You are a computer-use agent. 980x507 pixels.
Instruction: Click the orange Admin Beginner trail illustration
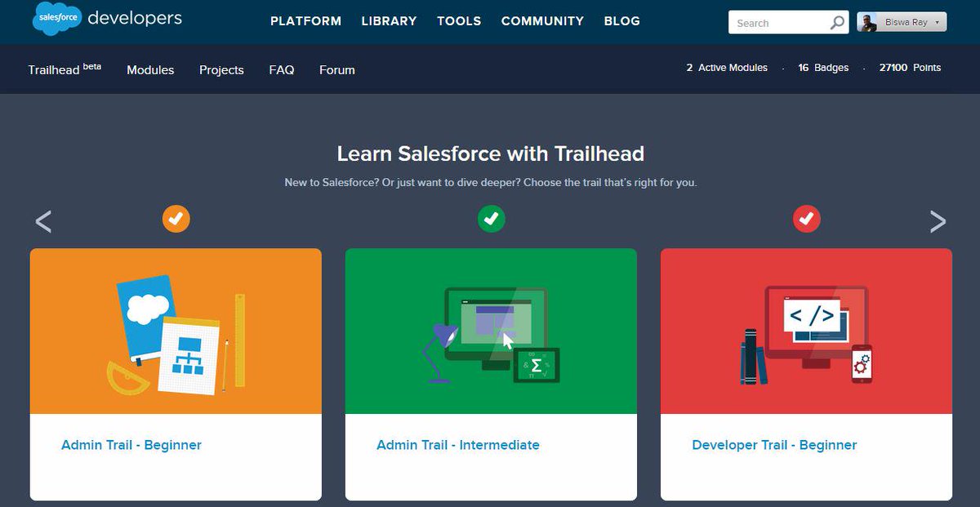pos(176,331)
